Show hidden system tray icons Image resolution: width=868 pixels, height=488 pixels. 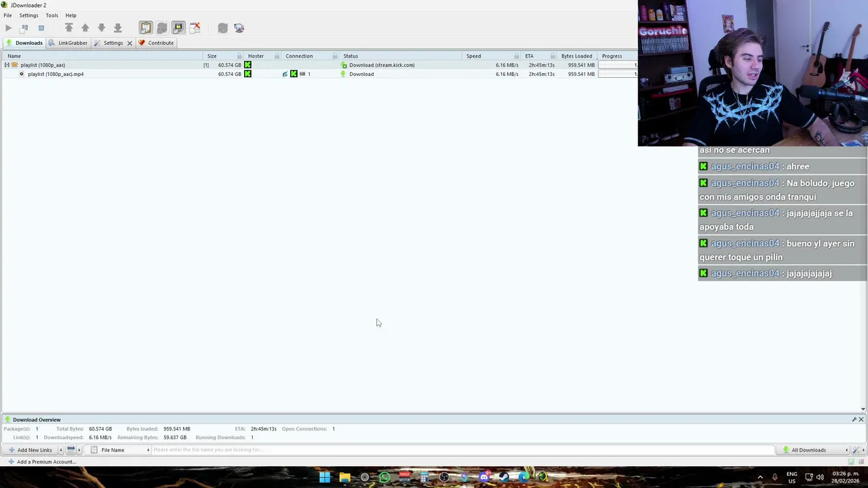pyautogui.click(x=760, y=477)
